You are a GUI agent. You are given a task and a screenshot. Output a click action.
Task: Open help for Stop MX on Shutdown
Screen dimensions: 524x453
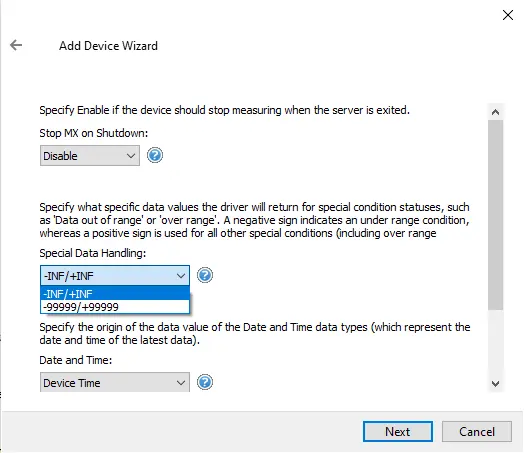tap(155, 155)
